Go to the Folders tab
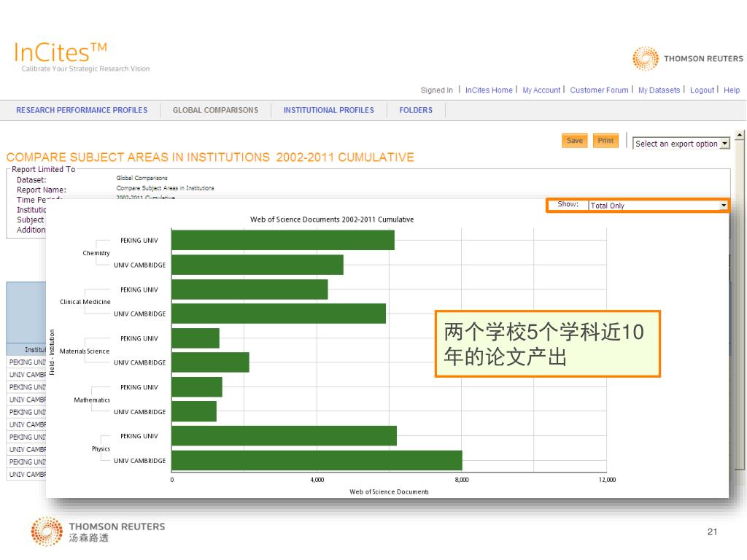747x560 pixels. (416, 110)
